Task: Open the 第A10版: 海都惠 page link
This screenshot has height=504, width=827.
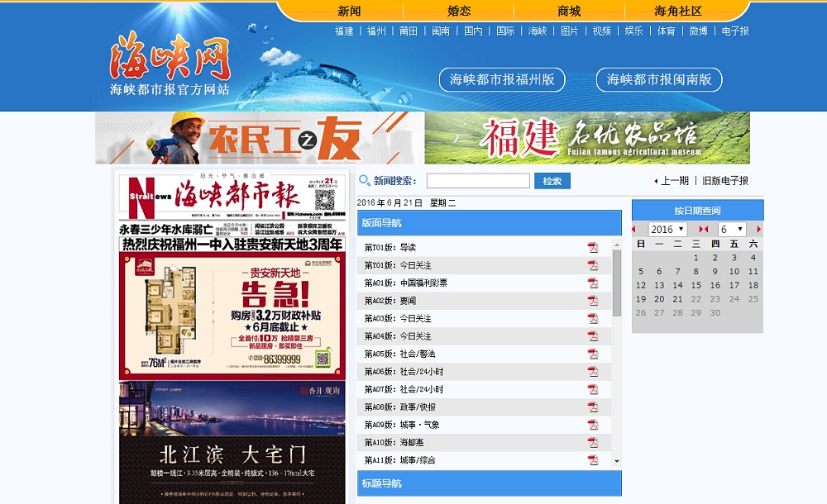Action: tap(394, 443)
